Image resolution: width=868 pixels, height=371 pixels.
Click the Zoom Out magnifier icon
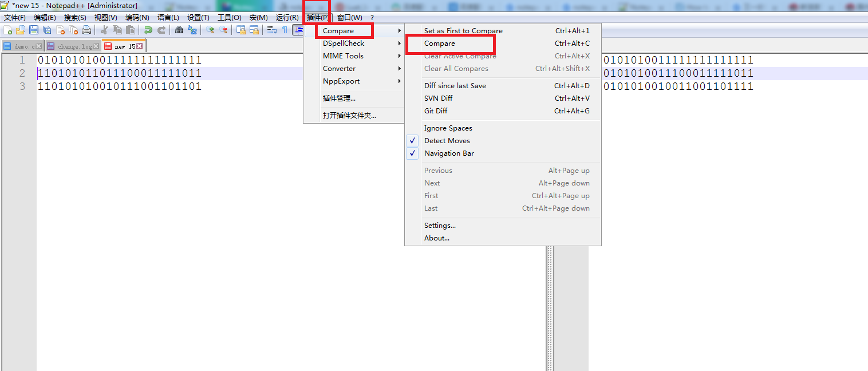(223, 30)
